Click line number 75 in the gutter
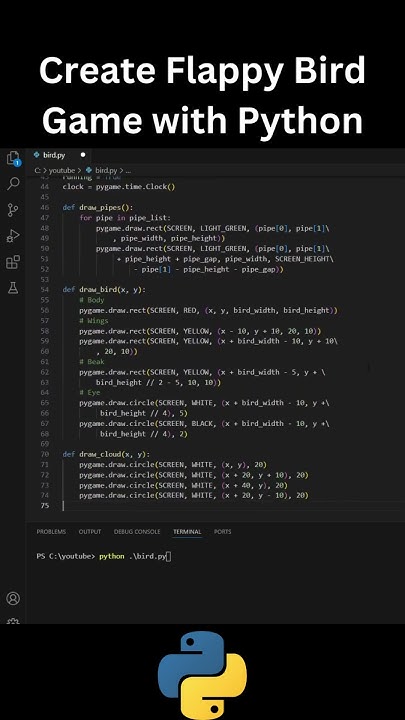Viewport: 405px width, 720px height. click(x=44, y=506)
